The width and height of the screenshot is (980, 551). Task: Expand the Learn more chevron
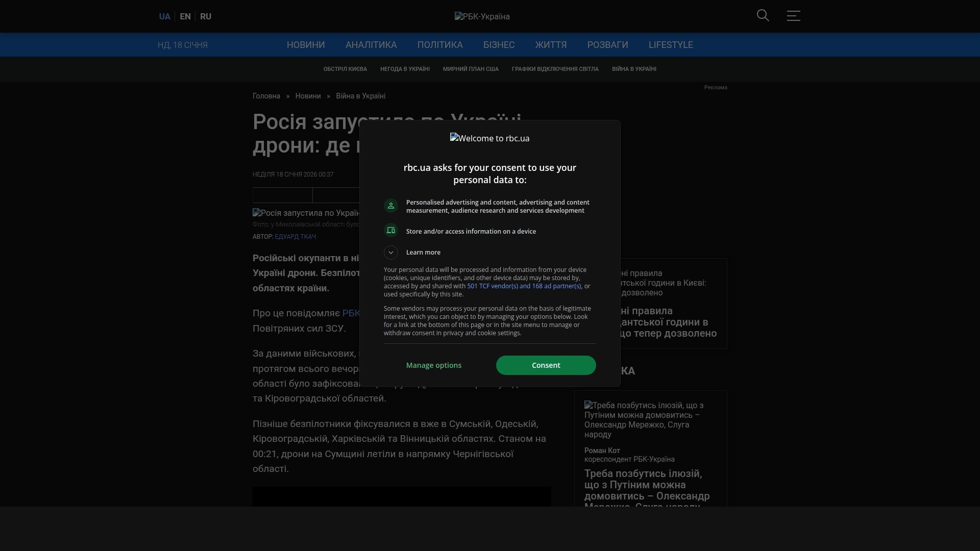(x=390, y=253)
